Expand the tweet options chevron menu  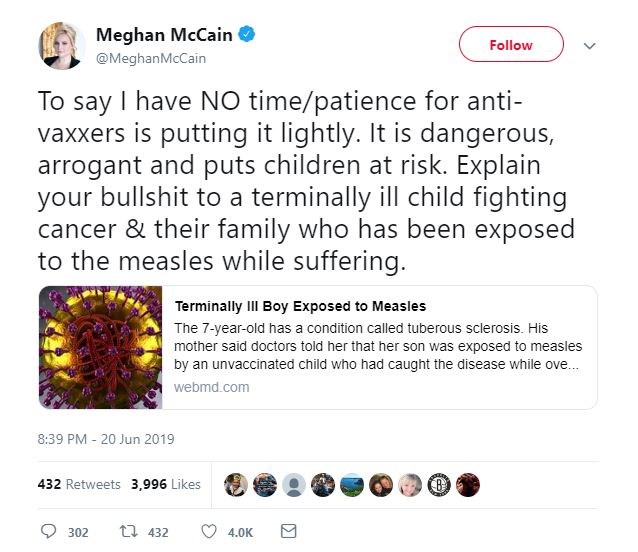(x=590, y=46)
